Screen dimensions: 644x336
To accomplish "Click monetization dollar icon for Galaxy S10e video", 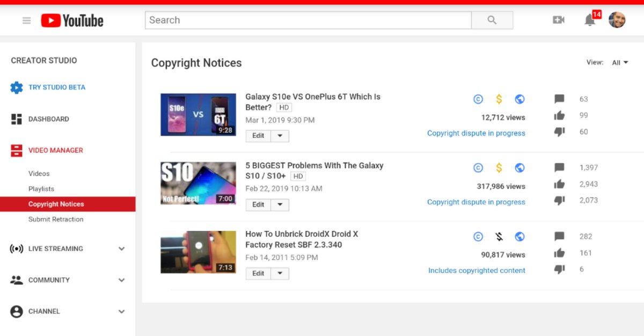I will (x=499, y=99).
